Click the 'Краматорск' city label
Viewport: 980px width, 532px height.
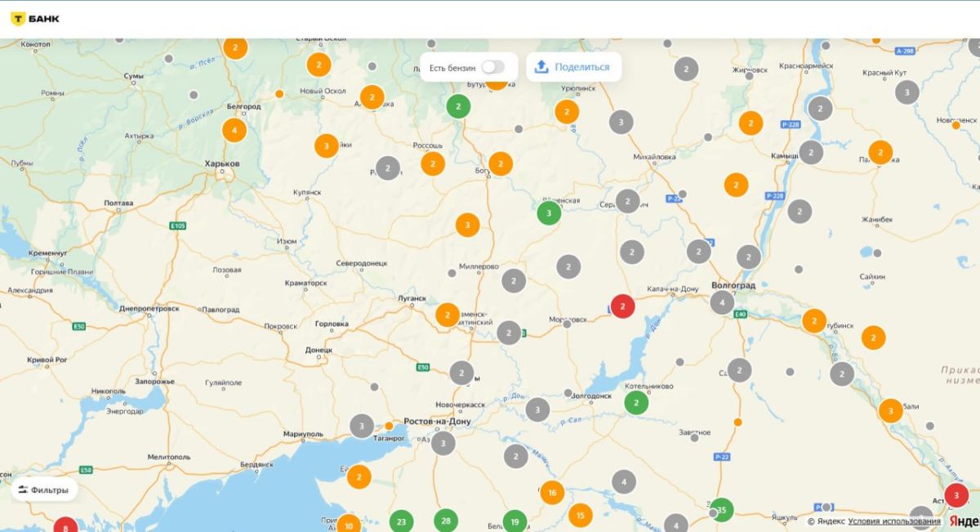click(x=305, y=283)
